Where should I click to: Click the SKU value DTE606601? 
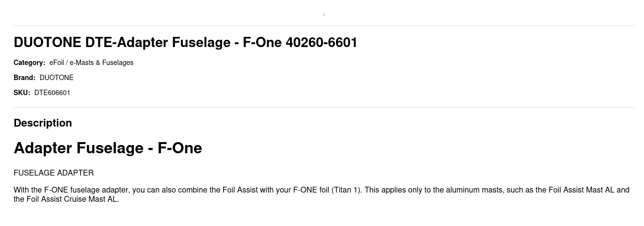[x=52, y=93]
